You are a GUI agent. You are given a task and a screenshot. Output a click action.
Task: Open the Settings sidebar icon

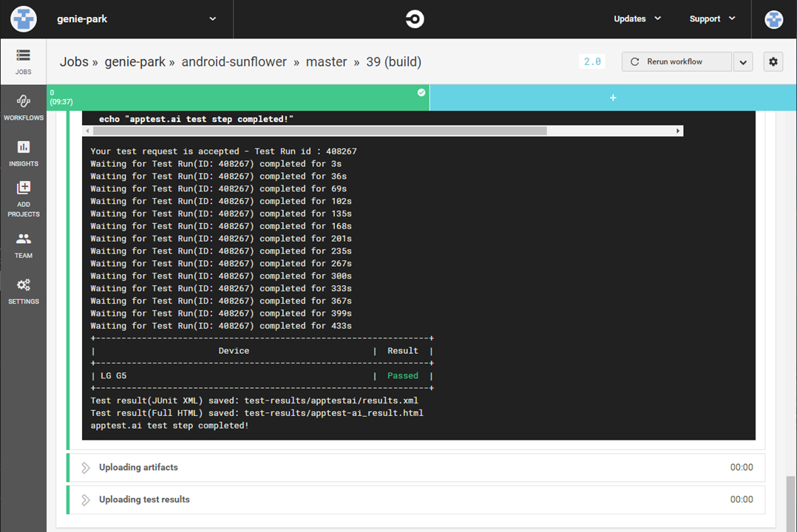24,291
